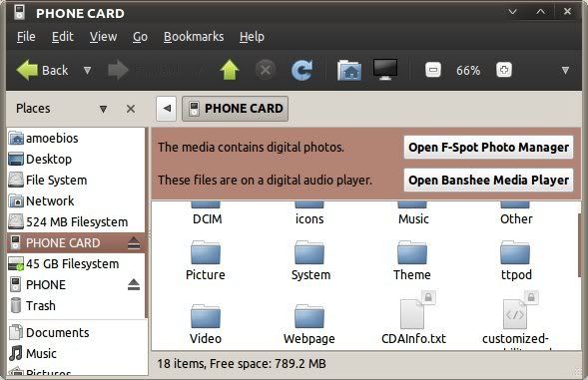
Task: Reload the current folder with the blue refresh icon
Action: 301,70
